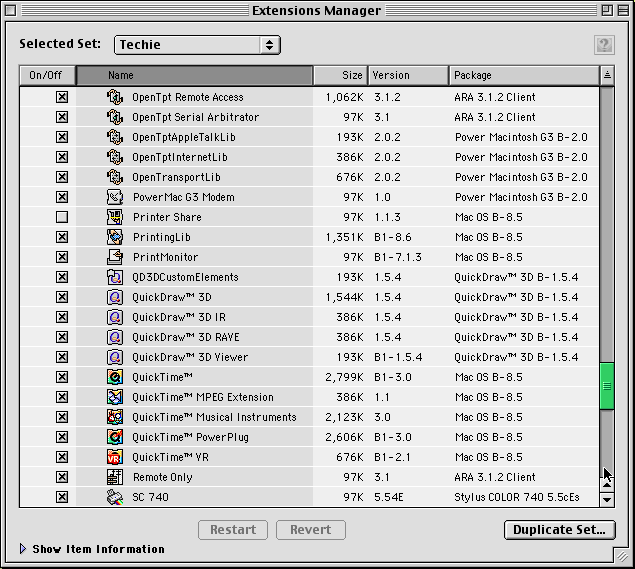Uncheck the QuickTime VR extension
This screenshot has width=635, height=569.
[62, 457]
